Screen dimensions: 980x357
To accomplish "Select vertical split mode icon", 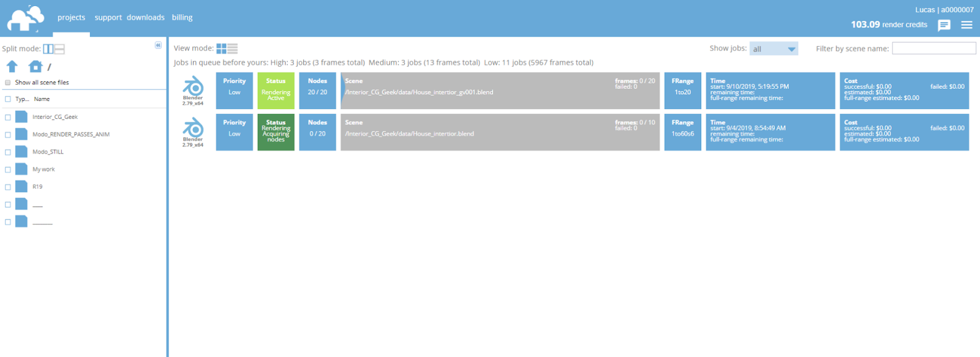I will coord(48,49).
